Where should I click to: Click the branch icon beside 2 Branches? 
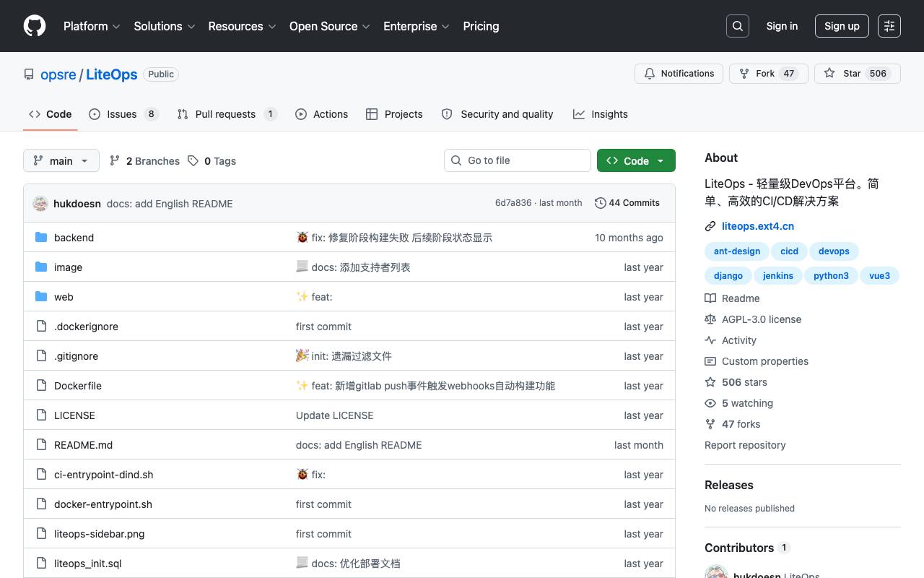point(115,161)
